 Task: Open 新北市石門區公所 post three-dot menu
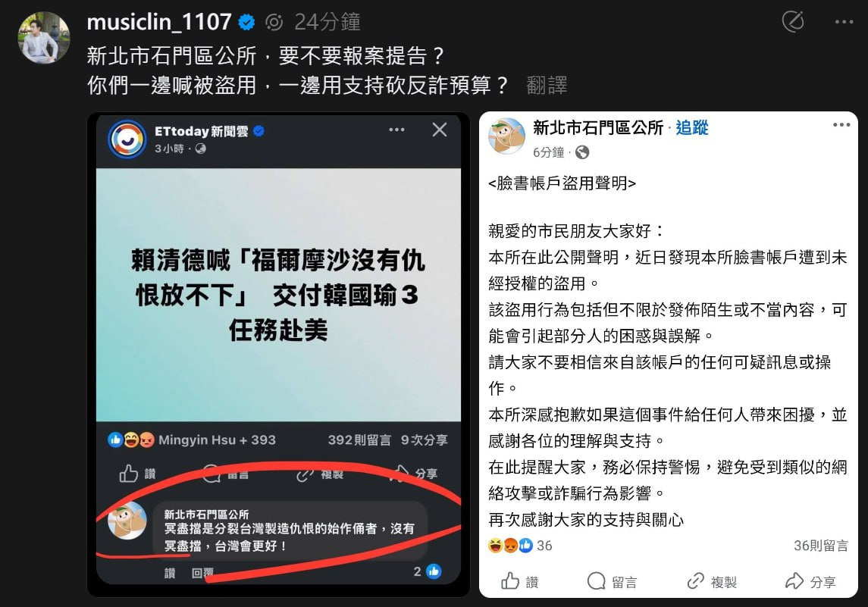click(x=841, y=125)
